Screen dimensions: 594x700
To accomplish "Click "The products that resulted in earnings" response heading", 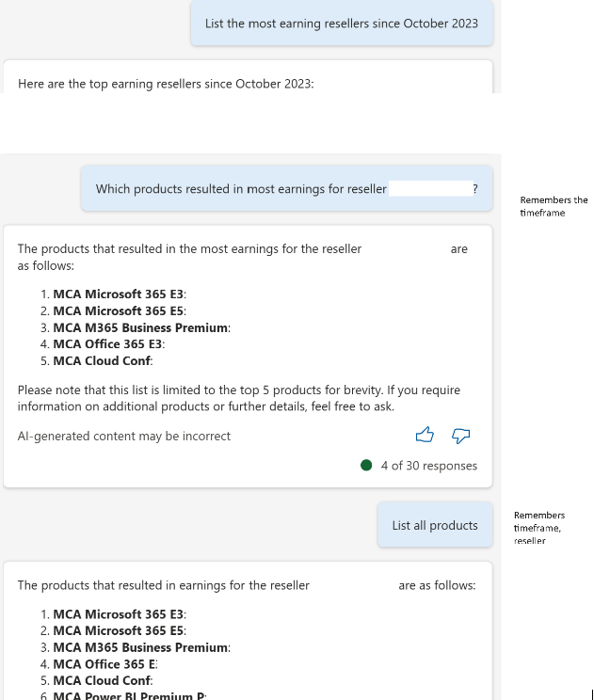I will [164, 585].
